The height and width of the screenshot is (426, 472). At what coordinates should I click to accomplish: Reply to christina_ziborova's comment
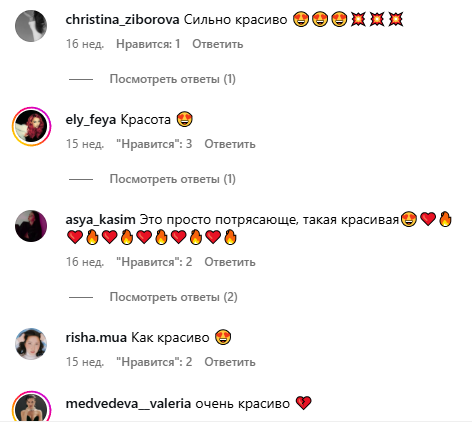tap(218, 44)
